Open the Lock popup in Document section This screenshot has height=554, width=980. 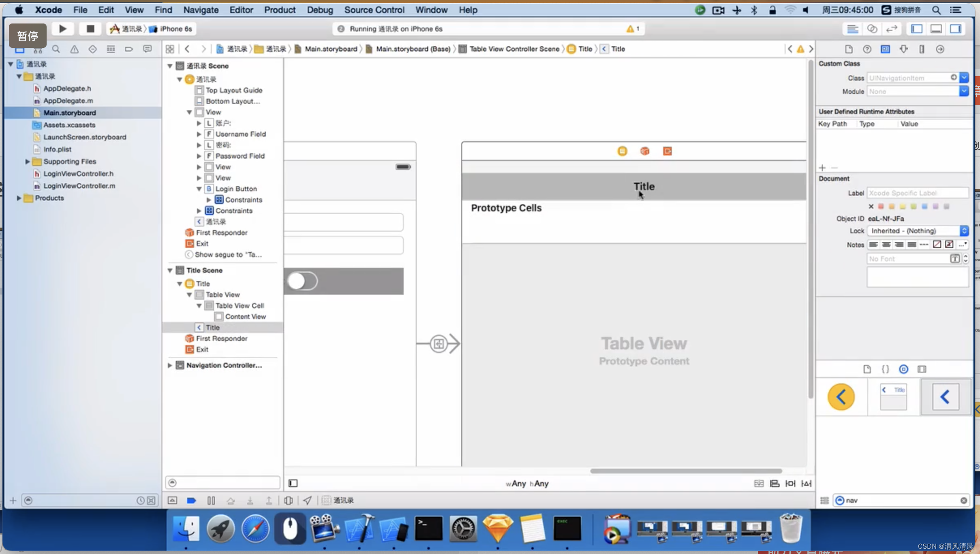tap(918, 231)
